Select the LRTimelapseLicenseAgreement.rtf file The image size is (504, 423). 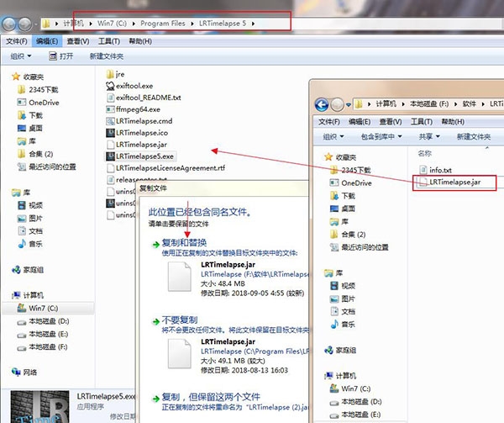pyautogui.click(x=165, y=168)
